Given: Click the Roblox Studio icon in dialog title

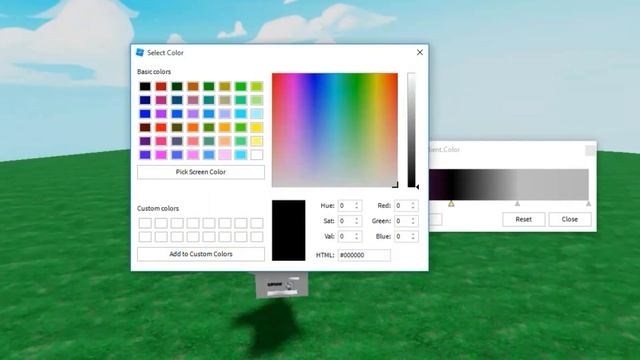Looking at the screenshot, I should coord(140,52).
